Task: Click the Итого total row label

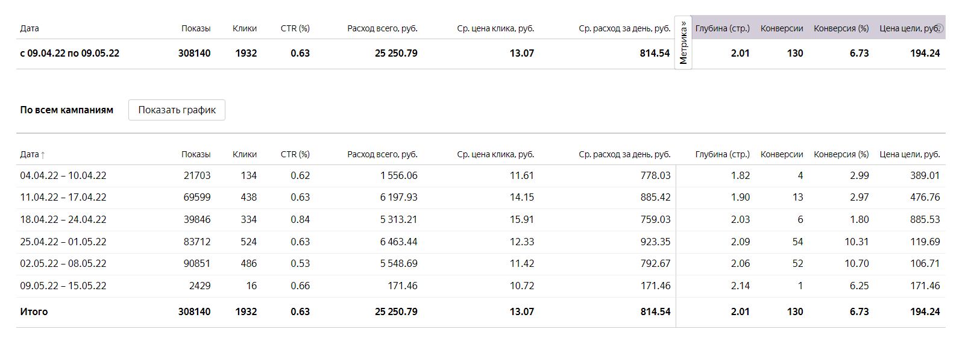Action: point(34,311)
